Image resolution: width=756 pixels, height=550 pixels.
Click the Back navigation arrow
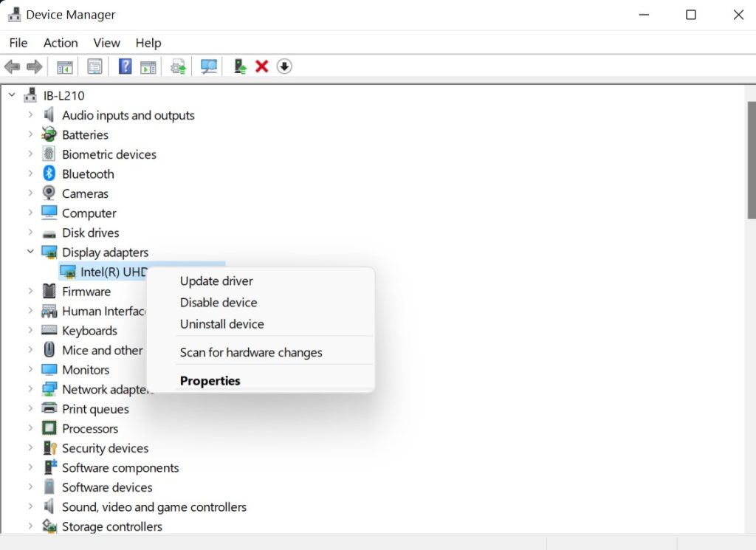tap(12, 66)
